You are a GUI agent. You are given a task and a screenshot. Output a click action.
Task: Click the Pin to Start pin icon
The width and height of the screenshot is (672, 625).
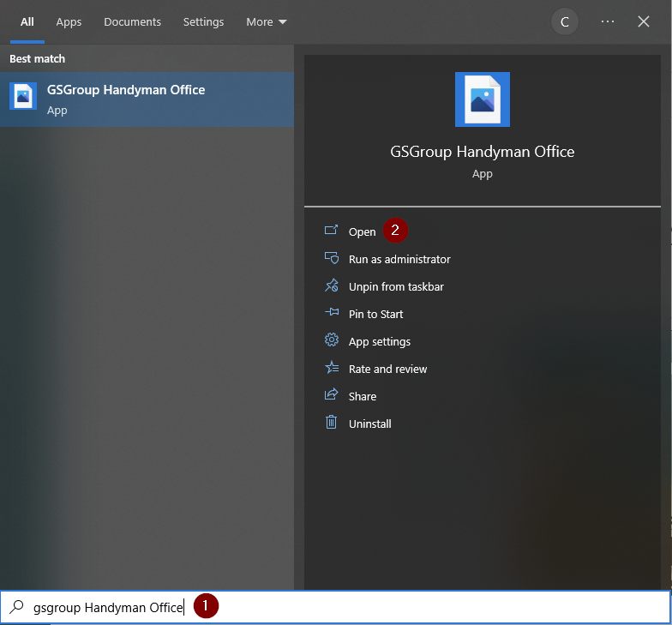coord(331,312)
